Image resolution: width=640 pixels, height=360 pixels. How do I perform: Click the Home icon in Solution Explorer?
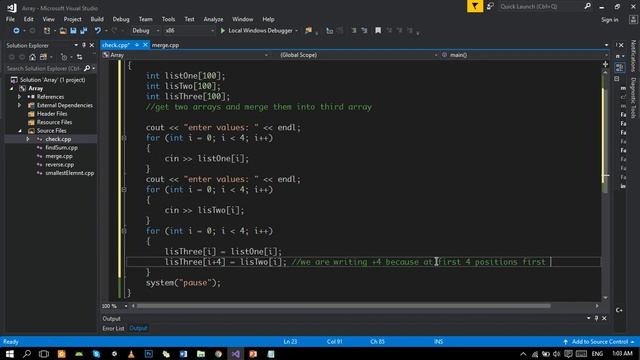coord(32,57)
